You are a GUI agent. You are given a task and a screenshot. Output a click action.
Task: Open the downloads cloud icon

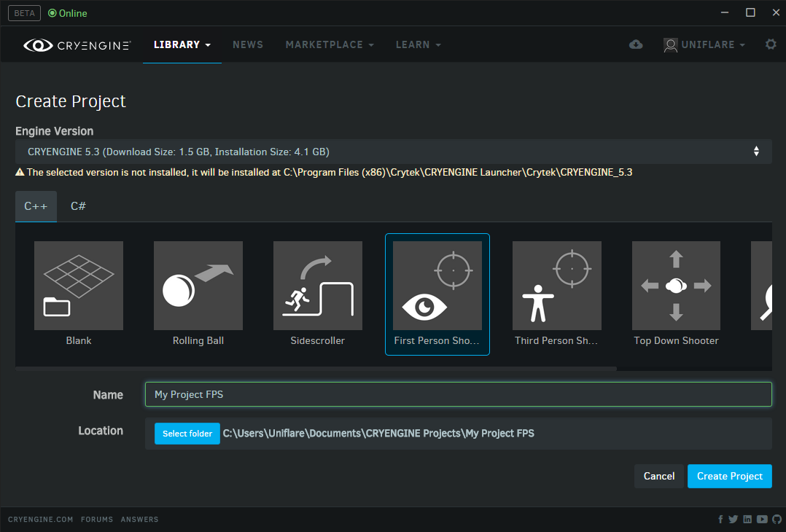click(x=636, y=44)
